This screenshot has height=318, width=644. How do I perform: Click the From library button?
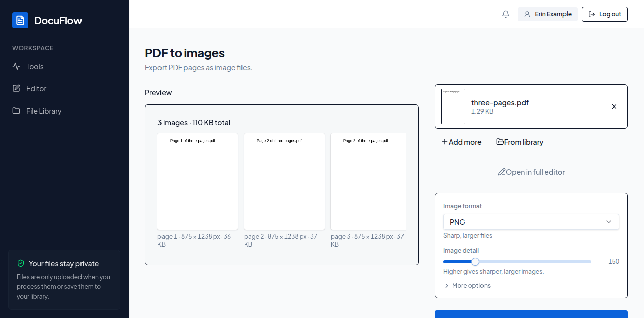coord(520,142)
